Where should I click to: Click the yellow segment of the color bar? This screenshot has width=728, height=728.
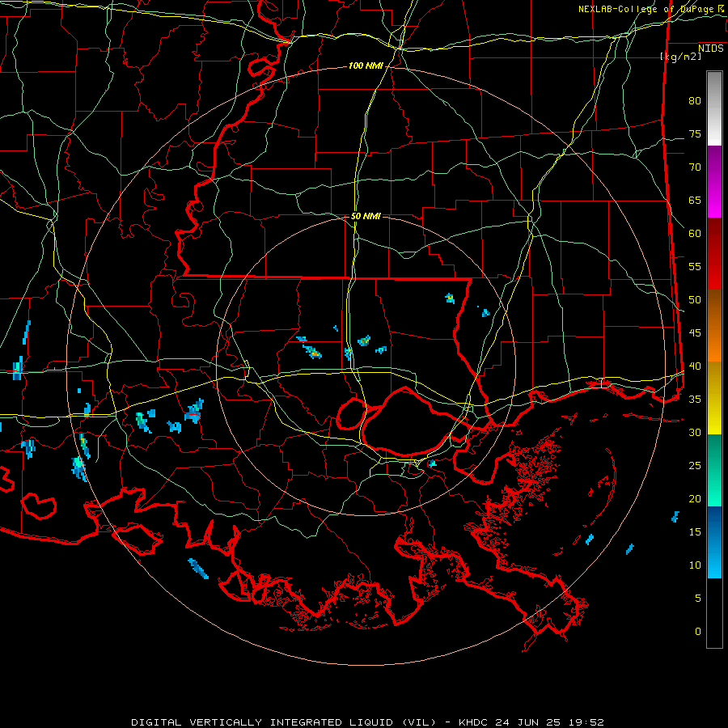pyautogui.click(x=714, y=398)
